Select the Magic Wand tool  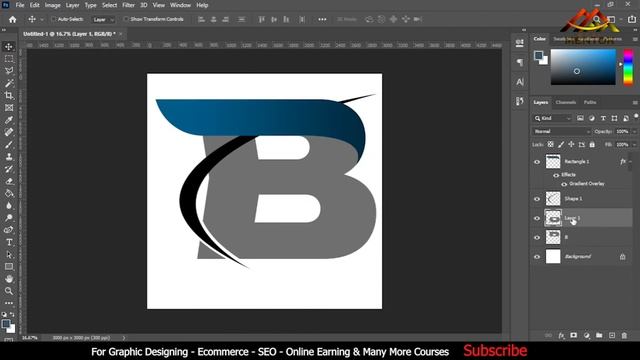coord(9,83)
